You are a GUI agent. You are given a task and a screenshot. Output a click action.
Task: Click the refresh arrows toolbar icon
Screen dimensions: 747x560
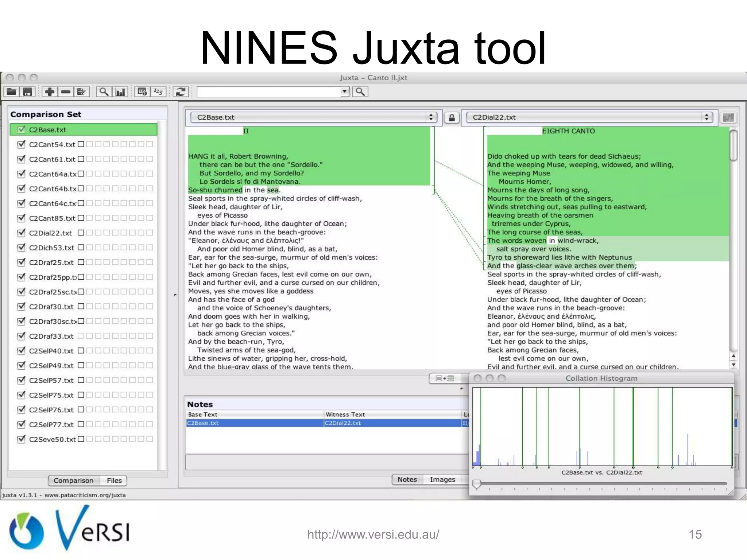click(x=181, y=92)
